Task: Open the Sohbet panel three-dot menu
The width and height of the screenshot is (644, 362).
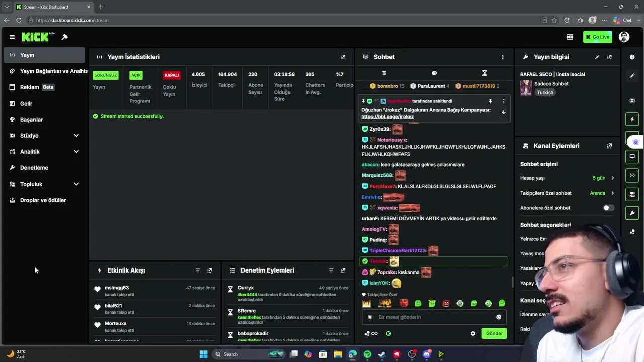Action: [503, 57]
